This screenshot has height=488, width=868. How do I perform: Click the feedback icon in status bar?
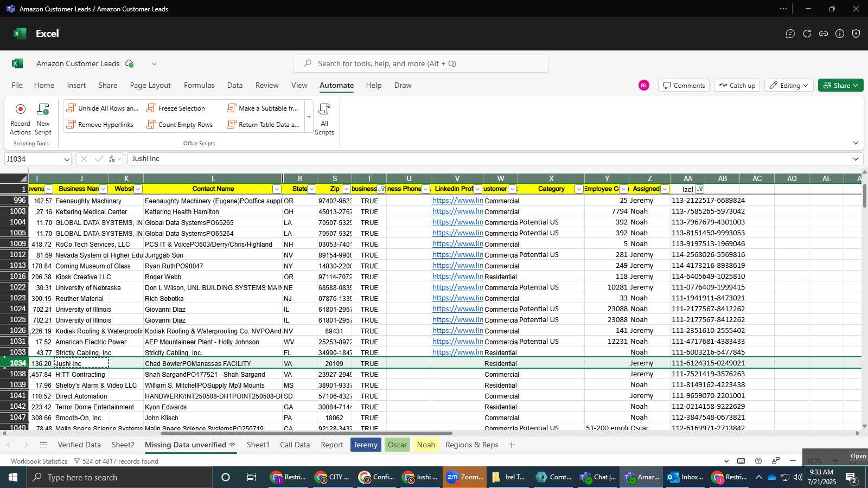coord(776,461)
